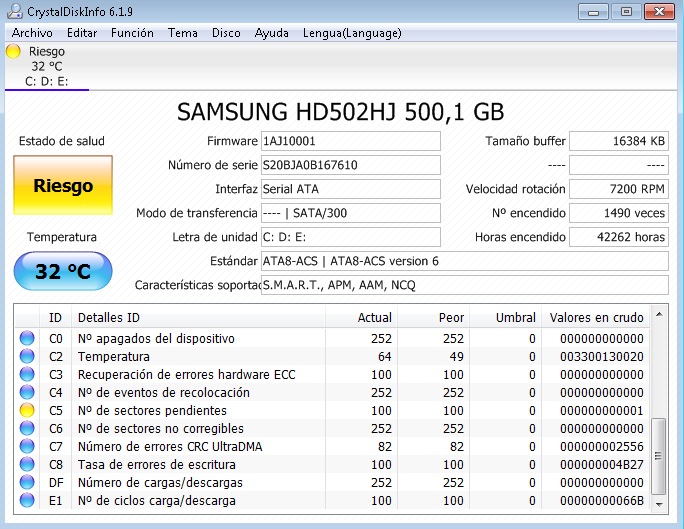Select row Nº de sectores no corregibles
The image size is (684, 529).
[332, 428]
